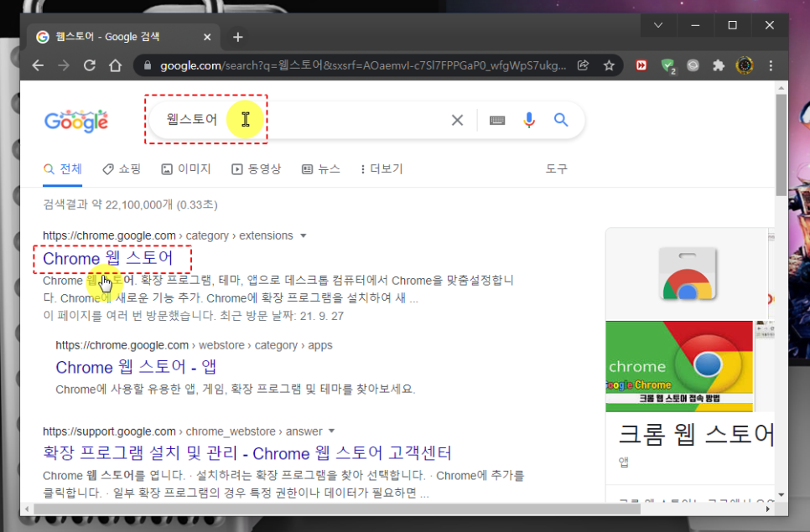Select the 전체 results tab
This screenshot has height=532, width=810.
pyautogui.click(x=63, y=169)
